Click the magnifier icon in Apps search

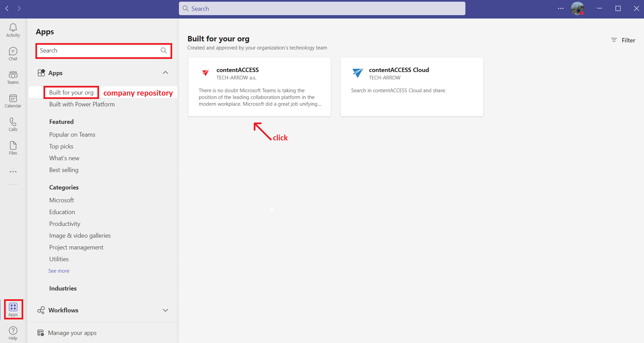point(164,50)
